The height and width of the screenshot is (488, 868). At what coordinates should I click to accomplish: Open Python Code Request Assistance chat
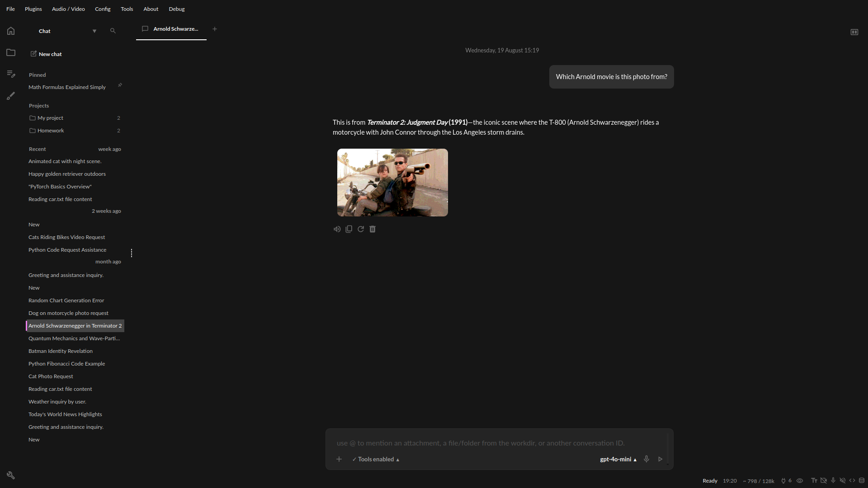75,250
